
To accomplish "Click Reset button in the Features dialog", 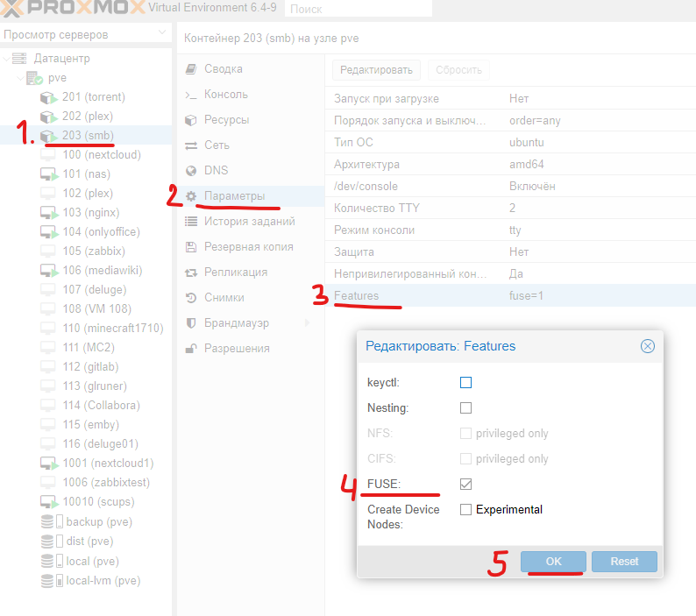I will [x=623, y=562].
